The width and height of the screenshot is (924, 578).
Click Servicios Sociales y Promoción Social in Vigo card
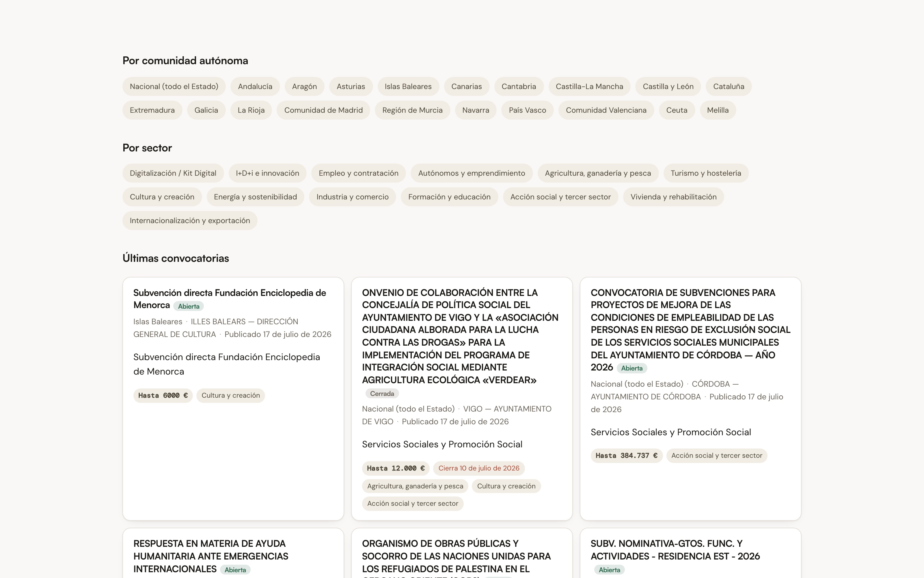(x=442, y=444)
